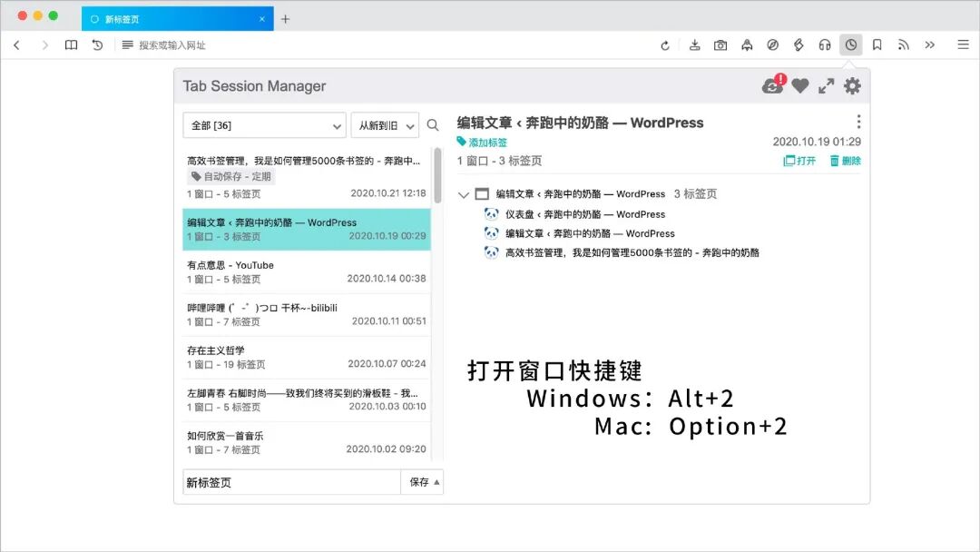Open the 全部 [36] session filter dropdown

point(264,125)
